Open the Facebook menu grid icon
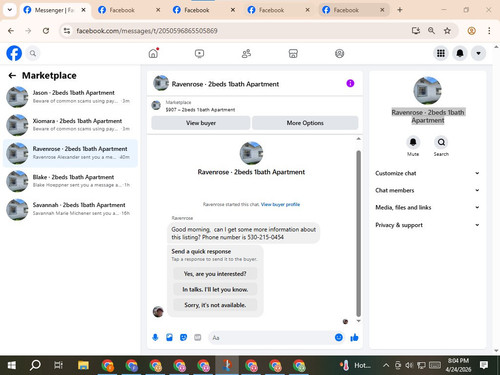This screenshot has width=500, height=375. pos(441,53)
